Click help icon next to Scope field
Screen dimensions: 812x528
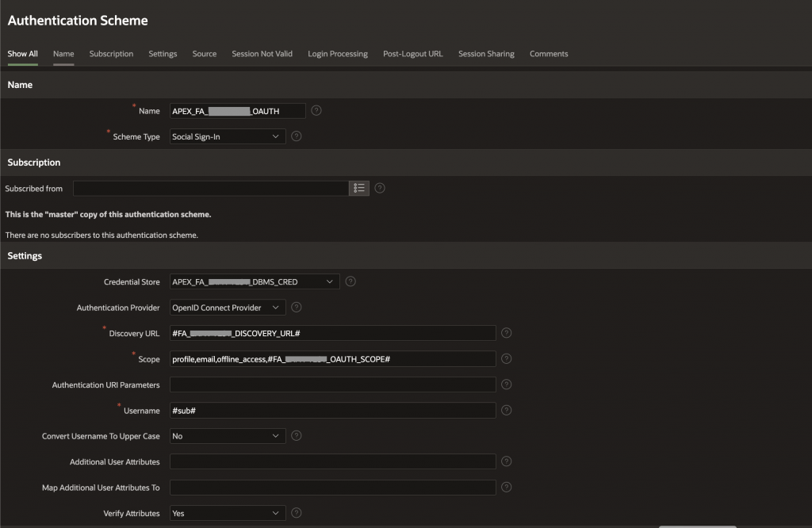click(x=507, y=359)
